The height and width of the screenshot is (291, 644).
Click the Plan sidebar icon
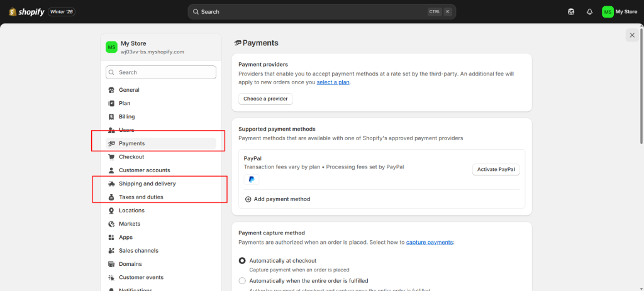pyautogui.click(x=111, y=104)
